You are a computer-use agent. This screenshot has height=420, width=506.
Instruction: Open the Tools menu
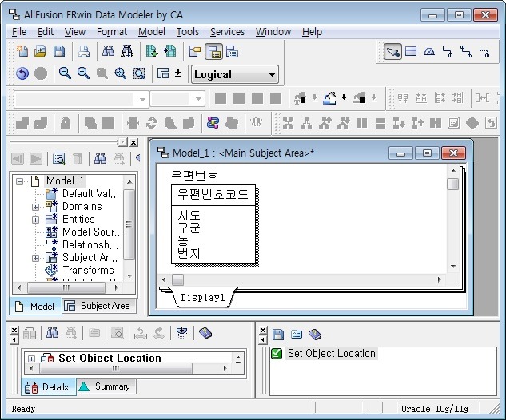click(188, 32)
